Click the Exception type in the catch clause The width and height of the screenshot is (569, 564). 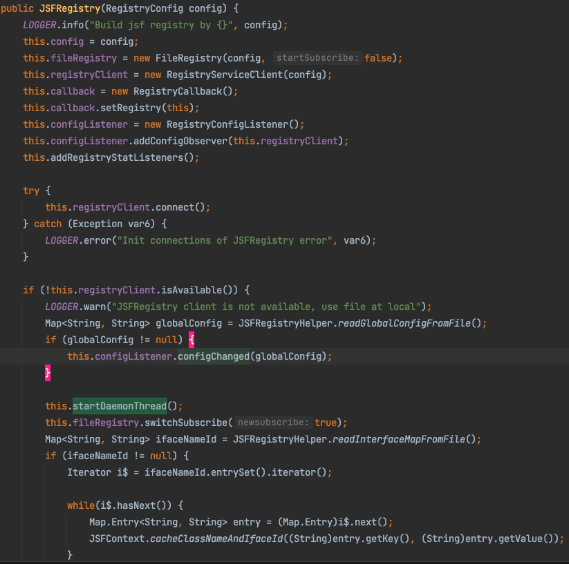[x=97, y=224]
